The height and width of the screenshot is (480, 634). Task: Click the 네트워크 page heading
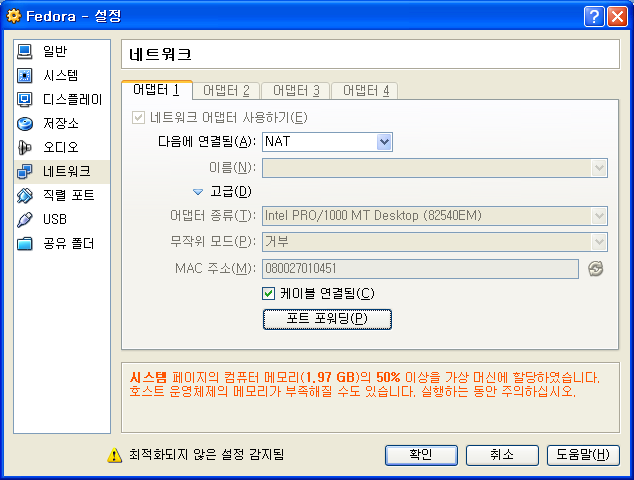(160, 55)
